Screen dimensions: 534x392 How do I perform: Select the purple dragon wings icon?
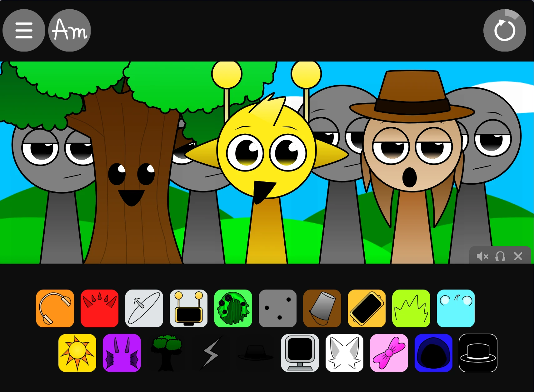click(x=122, y=353)
